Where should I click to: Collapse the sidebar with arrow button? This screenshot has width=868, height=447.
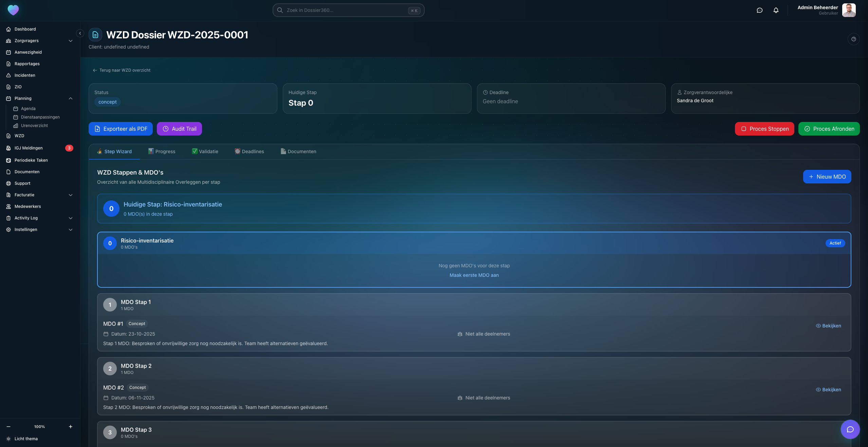click(80, 33)
